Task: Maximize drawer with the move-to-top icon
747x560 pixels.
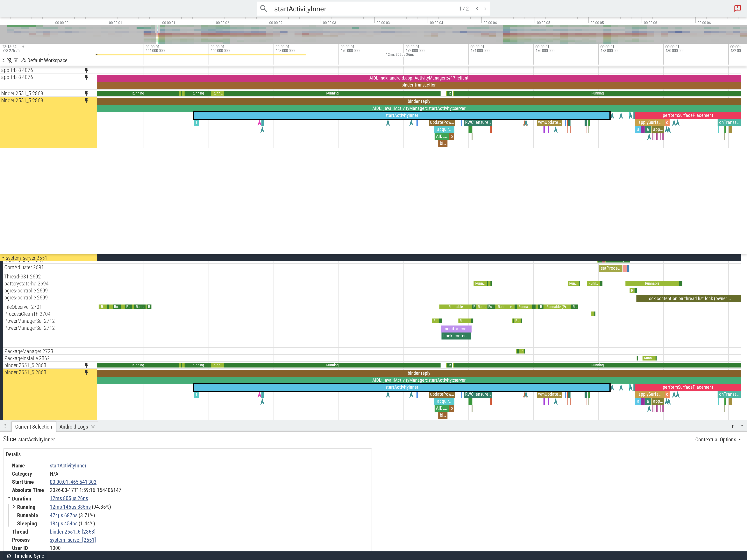Action: [x=732, y=426]
